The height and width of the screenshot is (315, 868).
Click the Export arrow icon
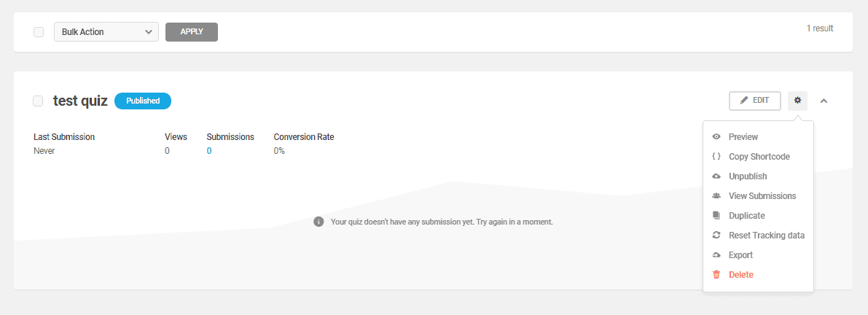[716, 255]
